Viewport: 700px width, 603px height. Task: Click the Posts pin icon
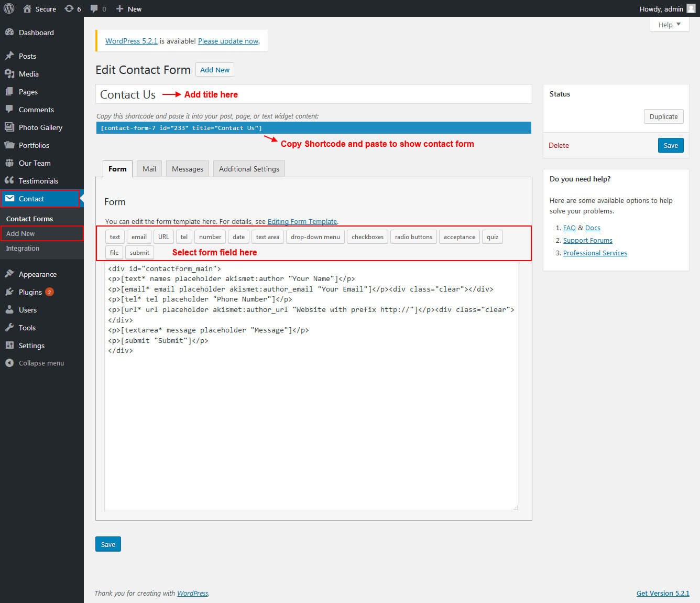(x=9, y=56)
